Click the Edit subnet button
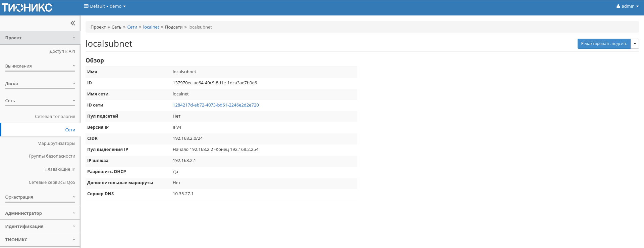644x248 pixels. (x=604, y=44)
